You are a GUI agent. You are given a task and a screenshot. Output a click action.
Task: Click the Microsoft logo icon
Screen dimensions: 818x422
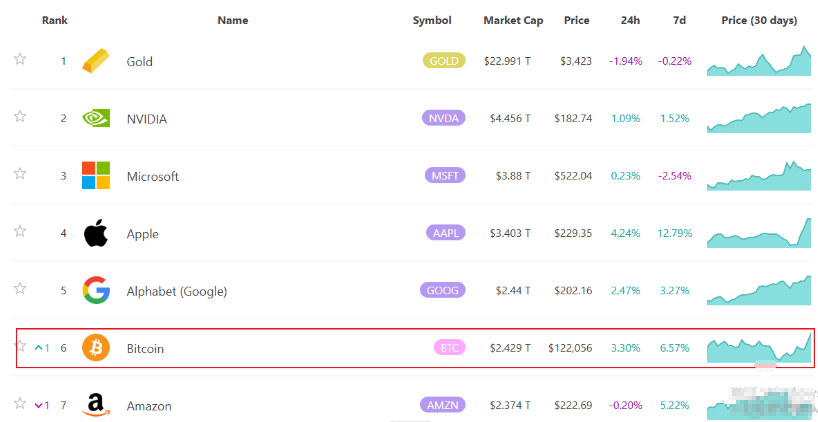[96, 176]
